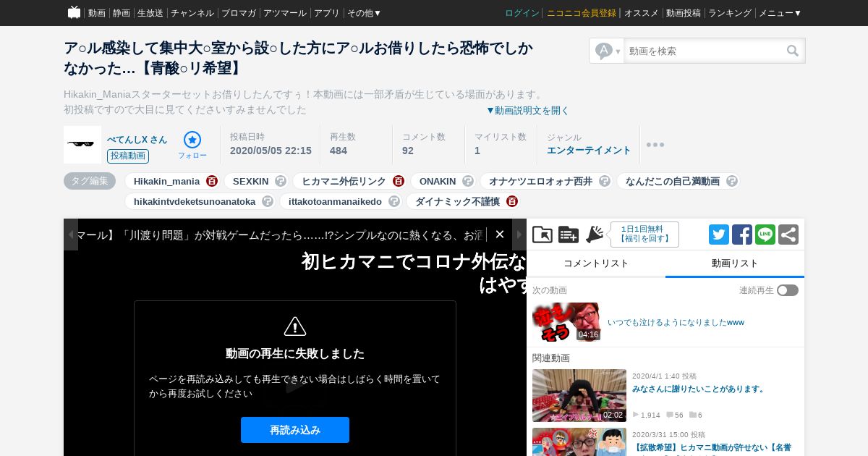Screen dimensions: 868x456
Task: Switch to 動画リスト tab
Action: 735,263
